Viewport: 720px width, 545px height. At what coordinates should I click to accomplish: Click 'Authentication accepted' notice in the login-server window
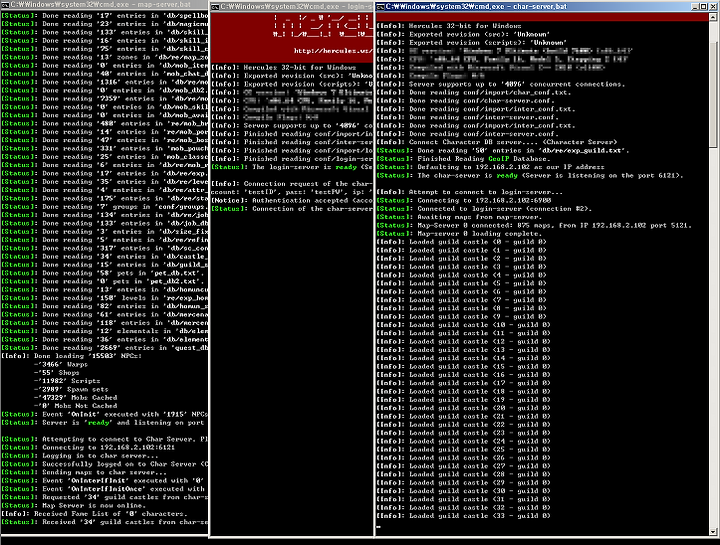pos(292,200)
